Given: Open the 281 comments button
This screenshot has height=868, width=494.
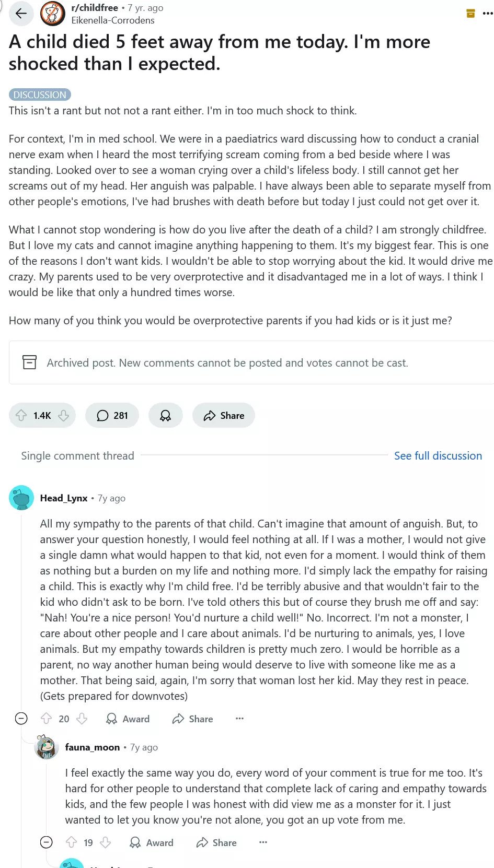Looking at the screenshot, I should pyautogui.click(x=112, y=416).
